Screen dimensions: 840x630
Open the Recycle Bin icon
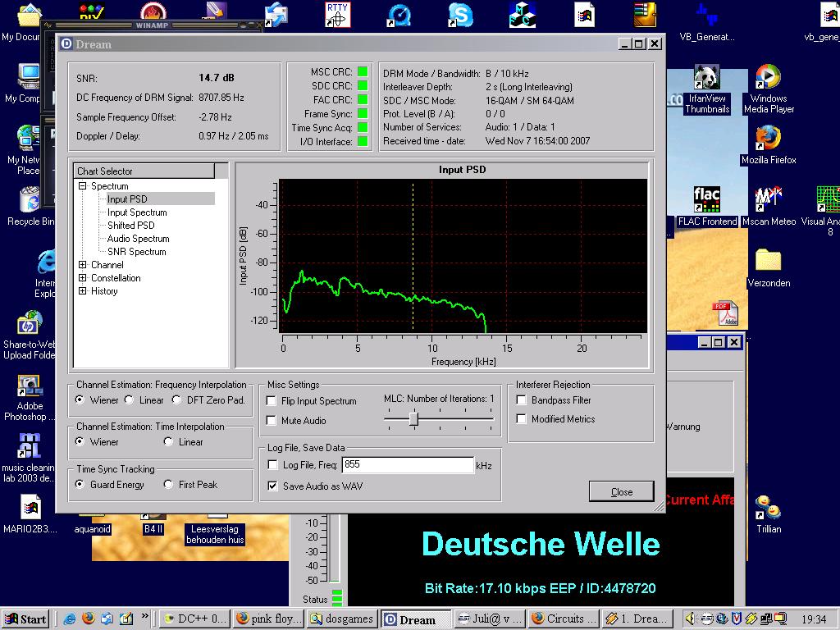pyautogui.click(x=30, y=201)
